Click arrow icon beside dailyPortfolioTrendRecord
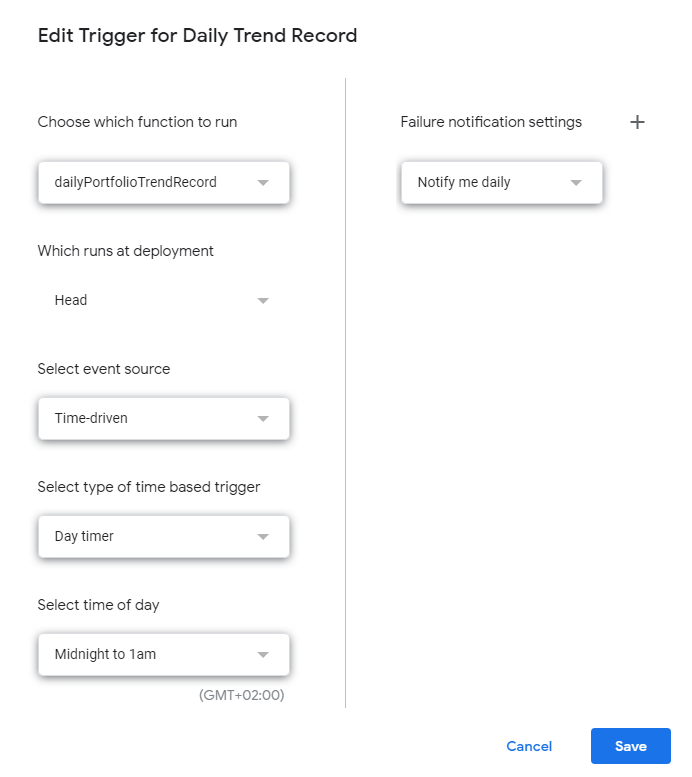Screen dimensions: 692x777 pyautogui.click(x=263, y=183)
